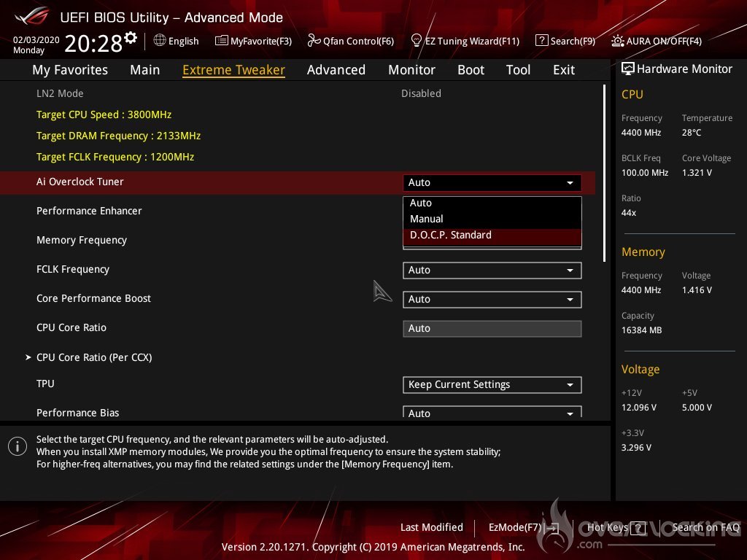Click the Search question mark icon
This screenshot has width=747, height=560.
[x=542, y=41]
